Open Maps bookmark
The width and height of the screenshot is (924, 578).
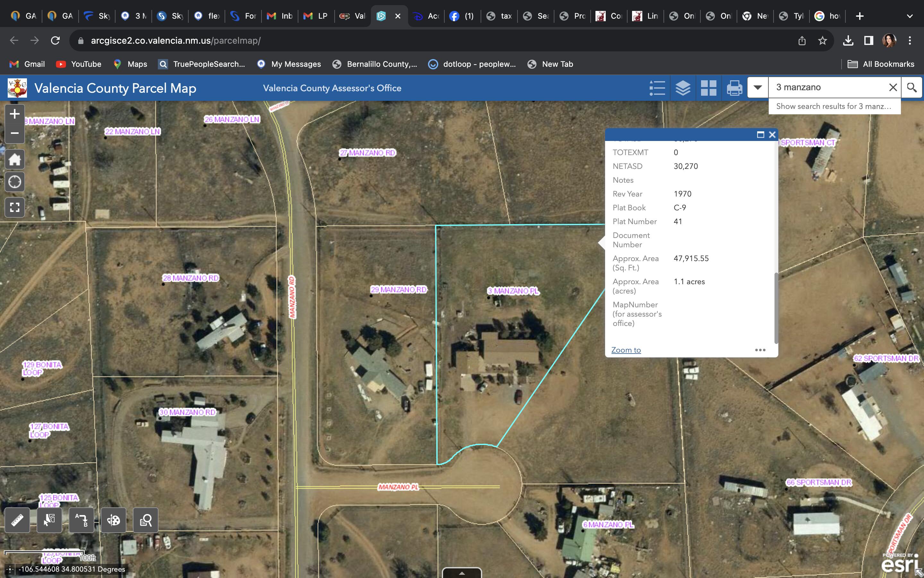click(131, 64)
